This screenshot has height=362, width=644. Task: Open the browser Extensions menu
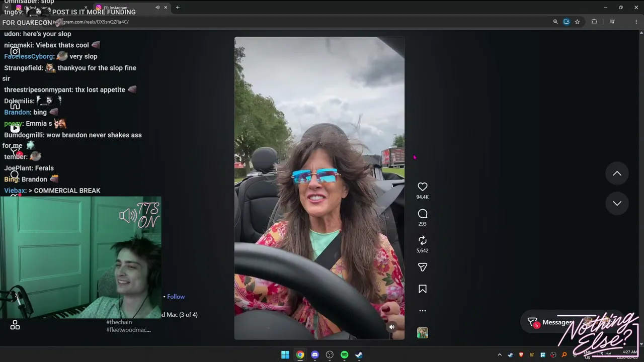tap(594, 22)
